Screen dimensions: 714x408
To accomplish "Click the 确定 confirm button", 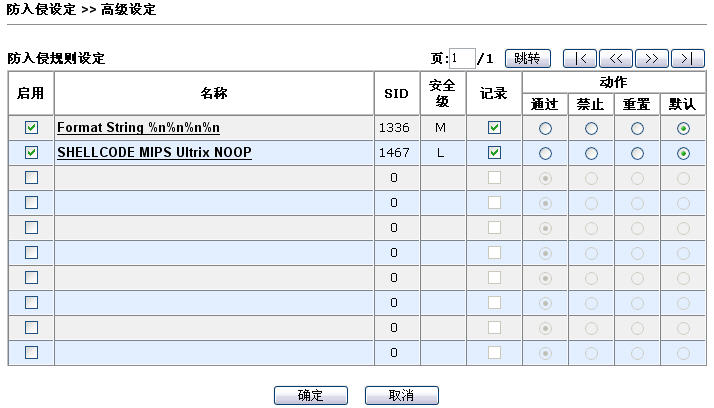I will pos(311,395).
